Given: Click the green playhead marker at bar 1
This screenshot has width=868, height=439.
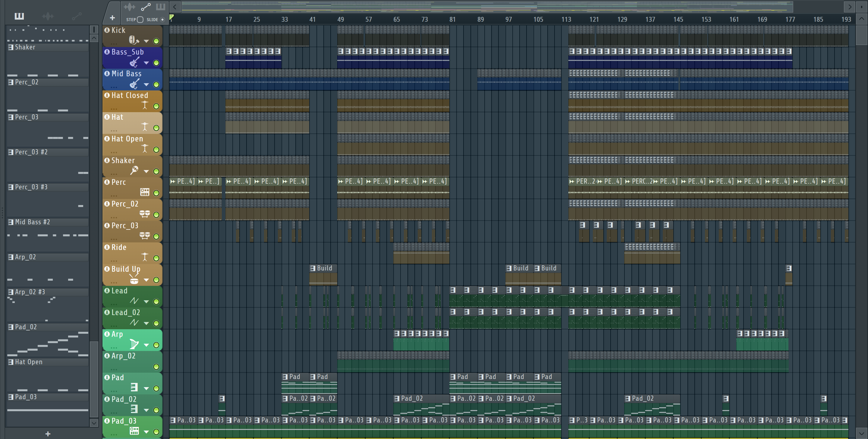Looking at the screenshot, I should (171, 17).
